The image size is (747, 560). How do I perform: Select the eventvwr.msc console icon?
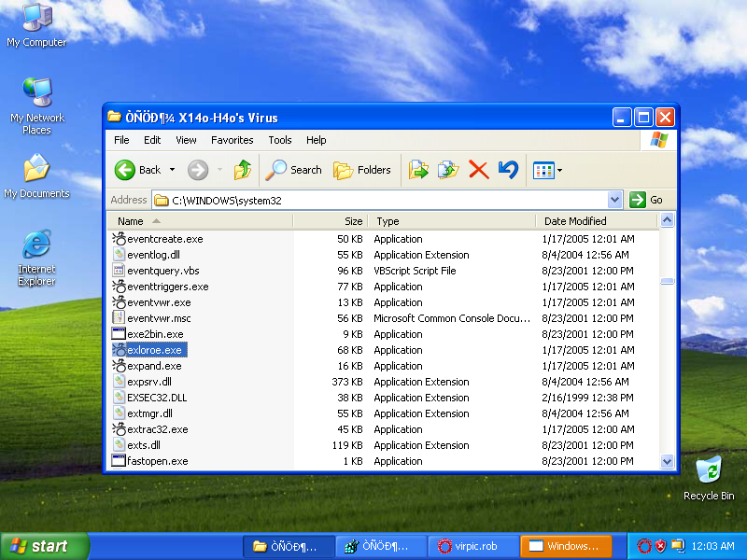(x=119, y=318)
